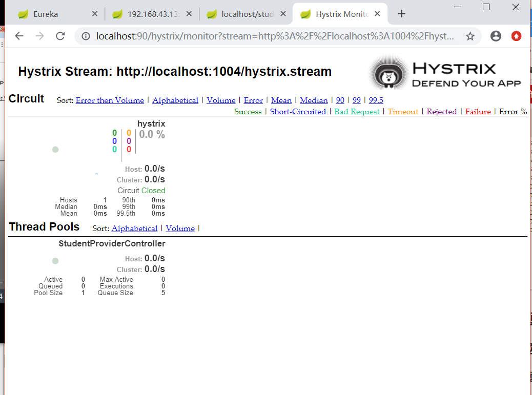Click the address bar URL field
This screenshot has height=395, width=532.
275,36
